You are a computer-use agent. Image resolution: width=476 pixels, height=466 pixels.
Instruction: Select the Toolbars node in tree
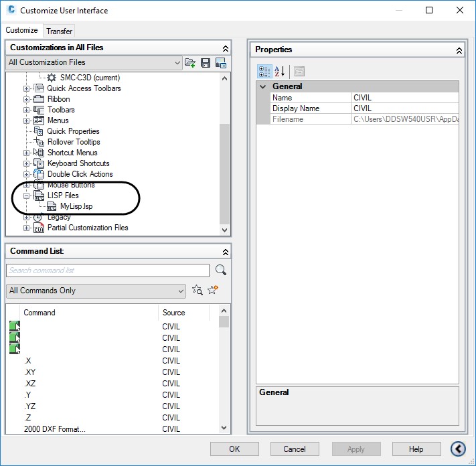point(61,110)
